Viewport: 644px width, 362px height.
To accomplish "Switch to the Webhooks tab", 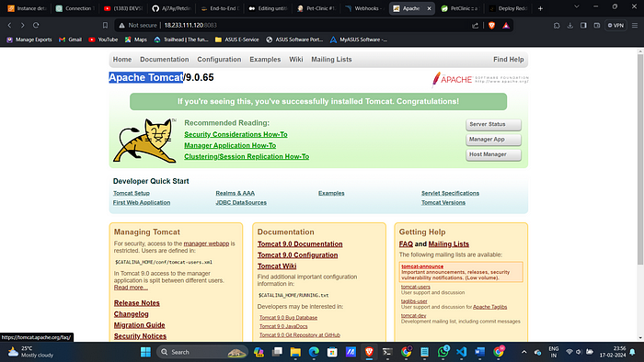I will point(364,8).
